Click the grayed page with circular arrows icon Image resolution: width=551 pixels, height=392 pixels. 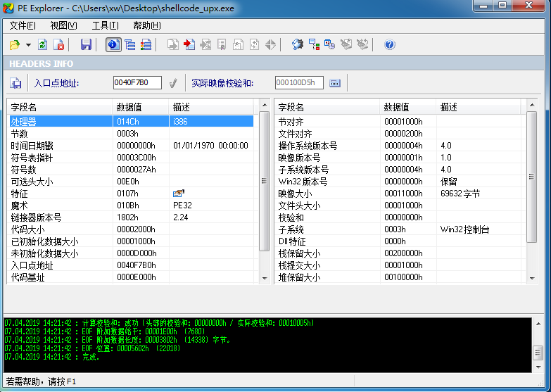point(254,44)
